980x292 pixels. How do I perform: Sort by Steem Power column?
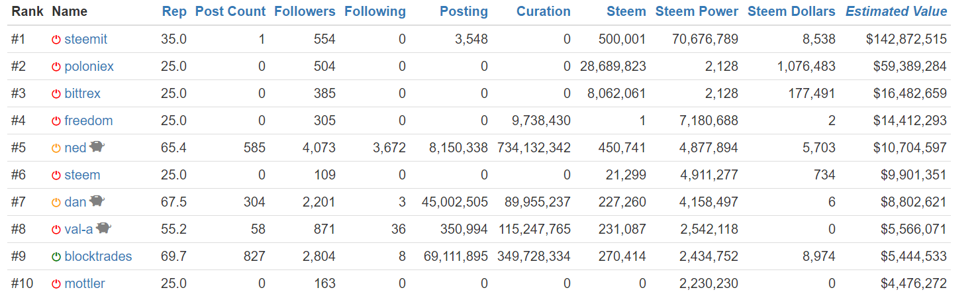tap(697, 11)
